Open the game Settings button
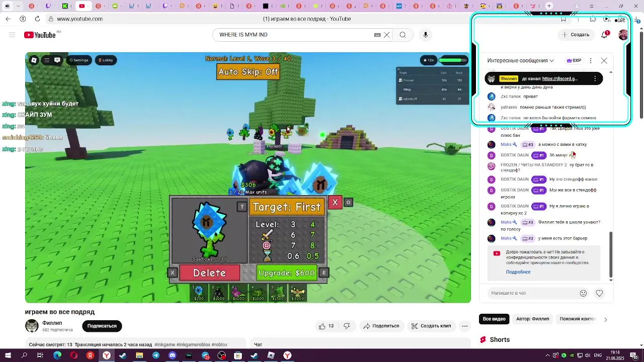Image resolution: width=644 pixels, height=362 pixels. pos(79,60)
